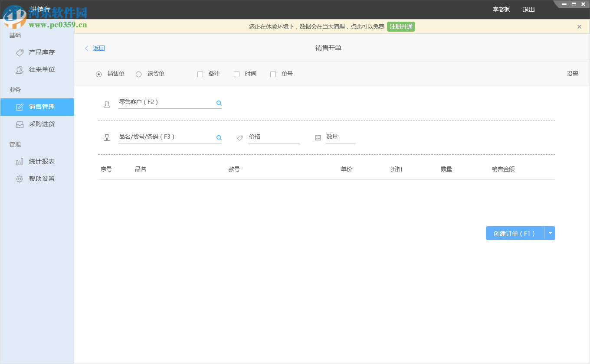Click the 李老板 user name
Image resolution: width=590 pixels, height=364 pixels.
tap(501, 10)
